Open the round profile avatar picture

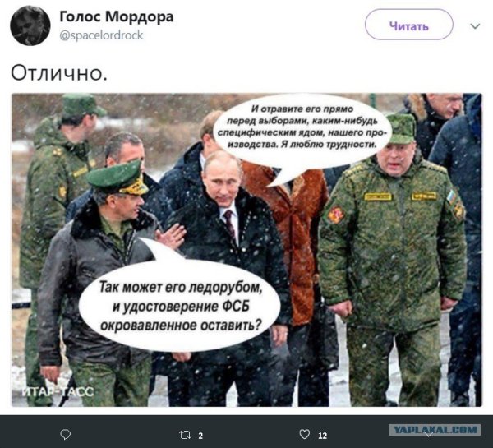pyautogui.click(x=30, y=25)
